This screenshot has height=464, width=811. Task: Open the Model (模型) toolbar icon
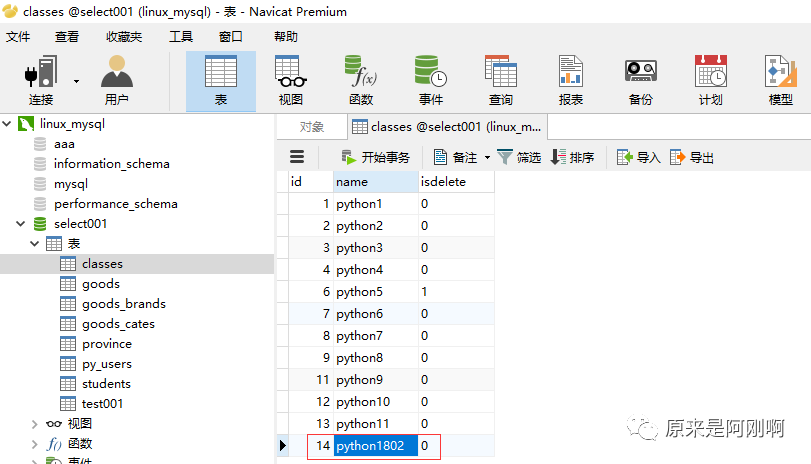pyautogui.click(x=780, y=80)
